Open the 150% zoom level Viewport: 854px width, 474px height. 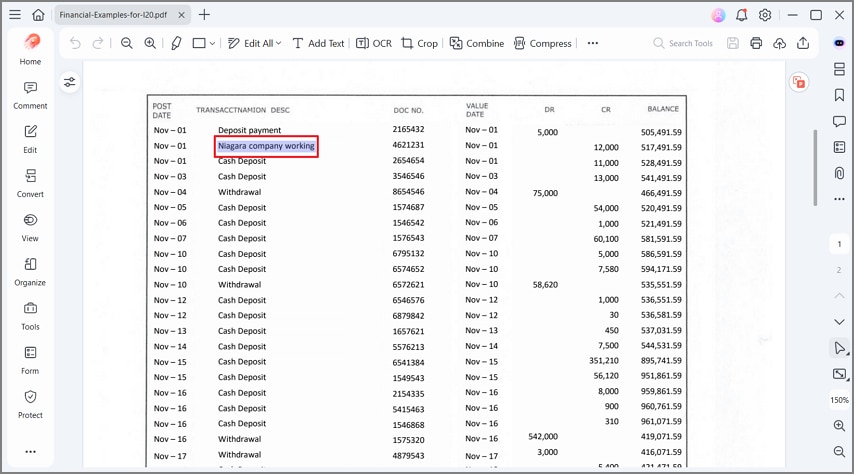(839, 400)
